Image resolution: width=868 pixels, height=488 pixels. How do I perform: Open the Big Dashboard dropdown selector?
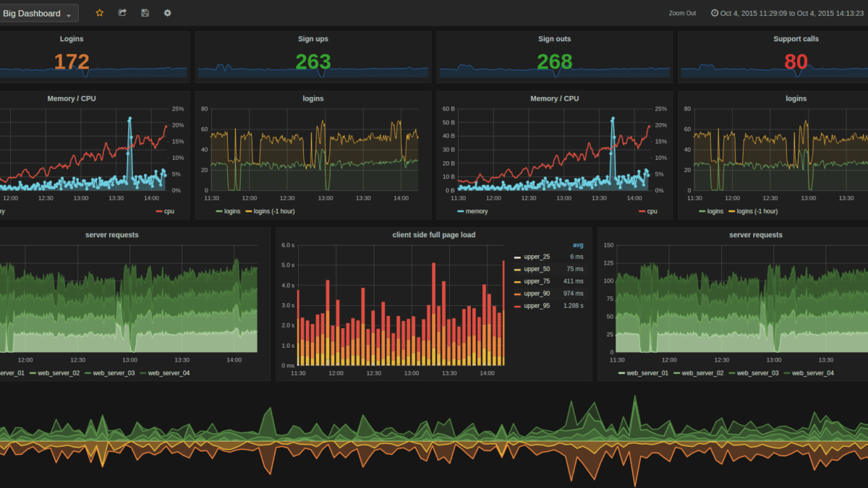tap(38, 12)
